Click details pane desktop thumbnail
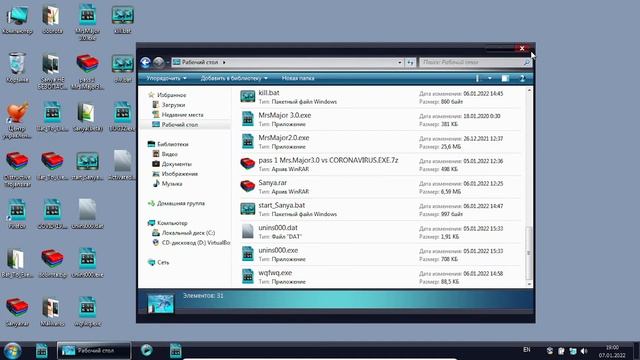The image size is (640, 360). pos(160,304)
